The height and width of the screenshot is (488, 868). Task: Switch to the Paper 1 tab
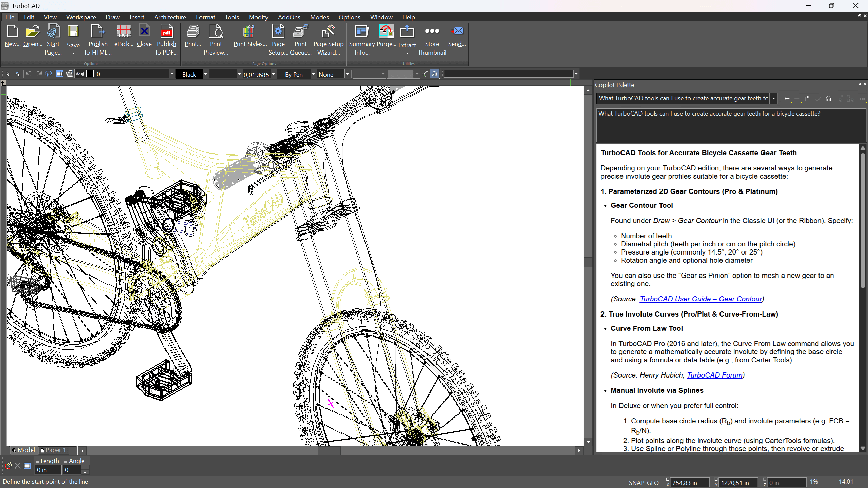(x=53, y=450)
